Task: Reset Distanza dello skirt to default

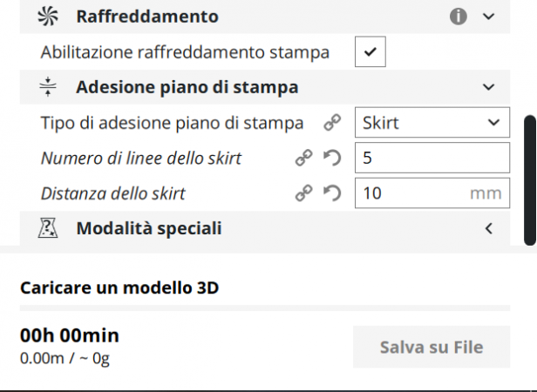Action: [331, 193]
